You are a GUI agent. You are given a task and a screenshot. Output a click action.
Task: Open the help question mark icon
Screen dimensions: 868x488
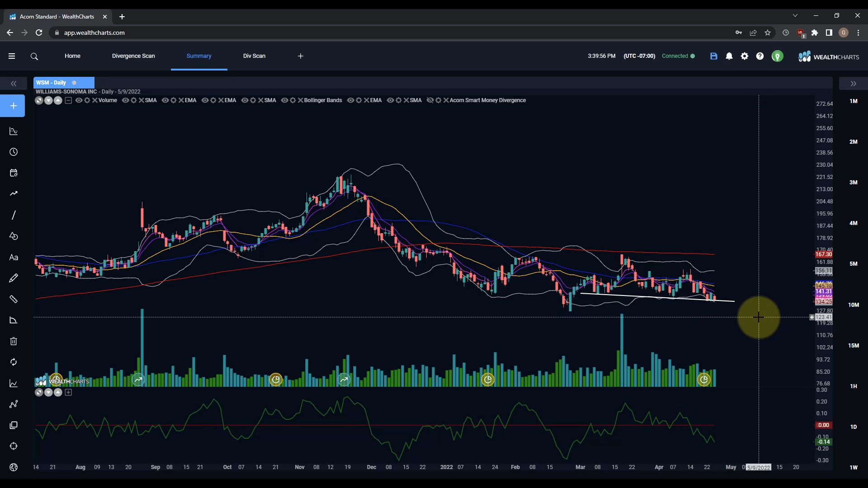[x=760, y=56]
